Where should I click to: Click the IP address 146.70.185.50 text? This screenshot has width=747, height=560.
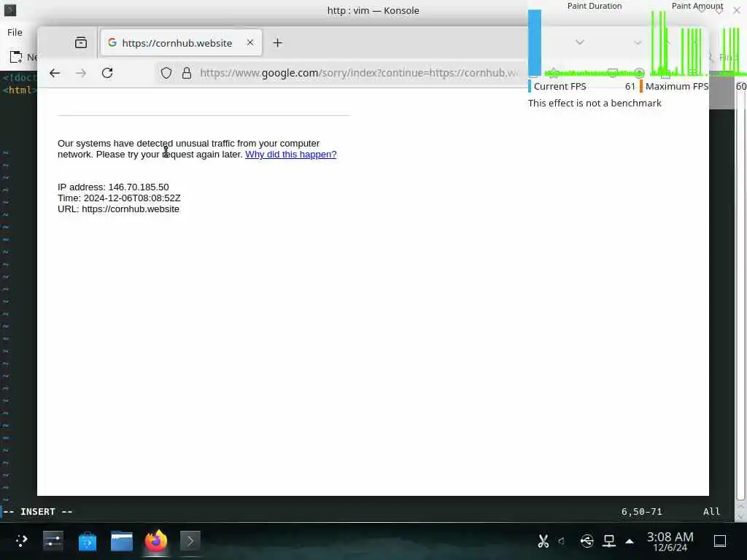tap(113, 187)
